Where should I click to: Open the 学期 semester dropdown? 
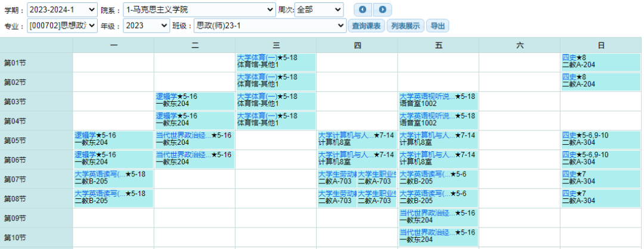63,9
